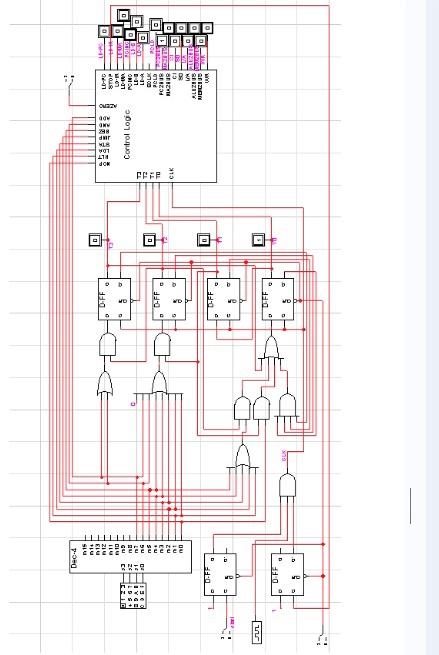Select the T3 output probe
Image resolution: width=439 pixels, height=655 pixels.
[x=95, y=240]
